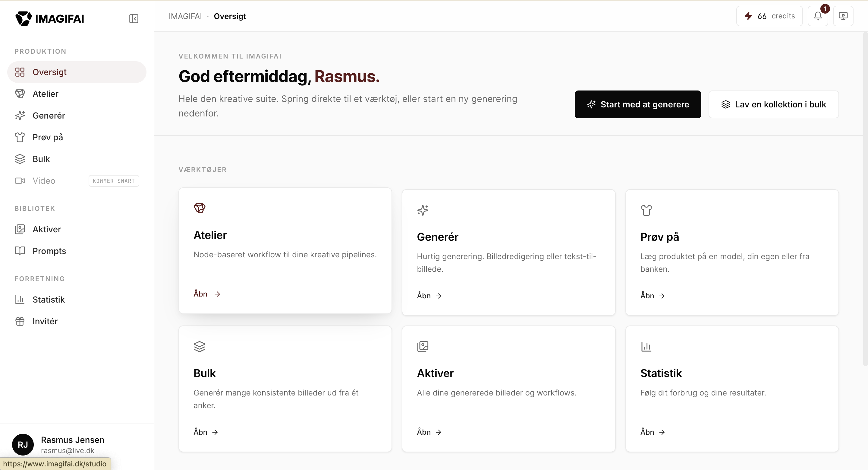Click the Generér card sparkle icon
This screenshot has width=868, height=470.
423,210
